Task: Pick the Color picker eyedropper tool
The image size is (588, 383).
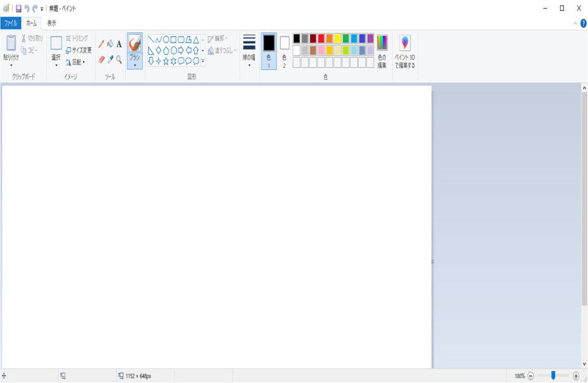Action: click(110, 59)
